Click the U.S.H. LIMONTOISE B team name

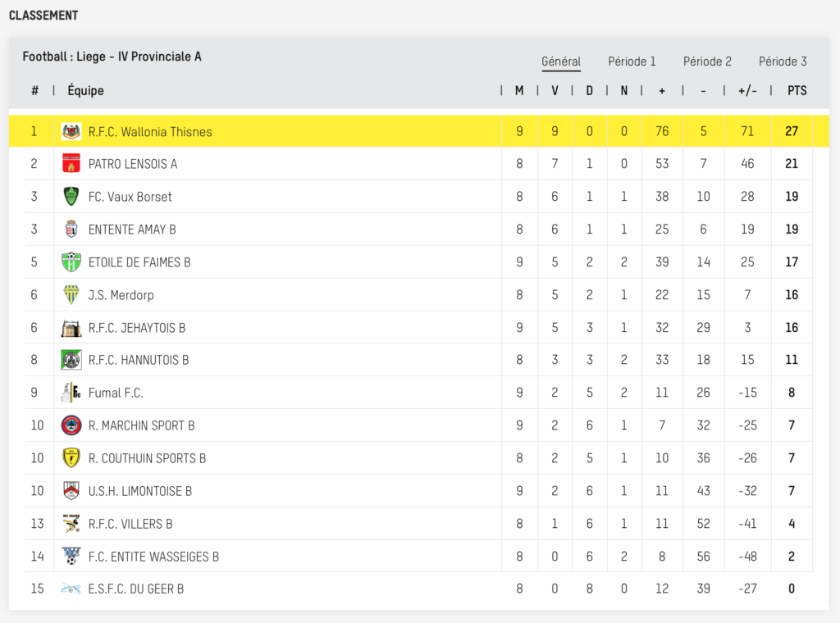(140, 491)
